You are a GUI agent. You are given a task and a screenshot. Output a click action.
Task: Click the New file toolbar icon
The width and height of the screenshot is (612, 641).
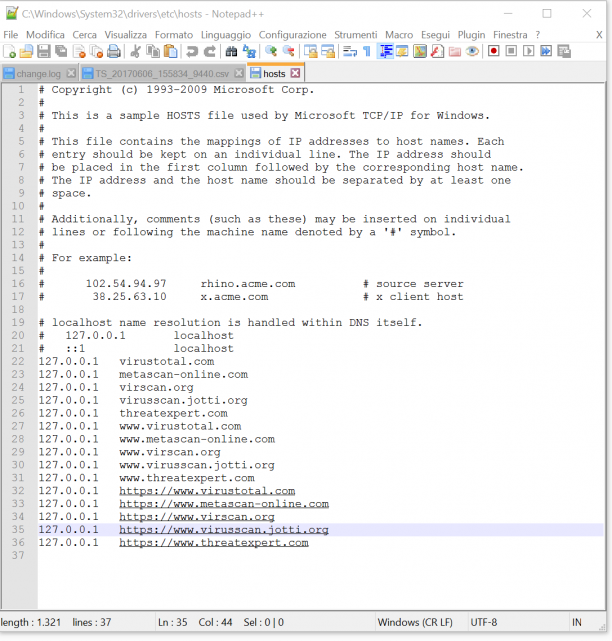pyautogui.click(x=9, y=52)
